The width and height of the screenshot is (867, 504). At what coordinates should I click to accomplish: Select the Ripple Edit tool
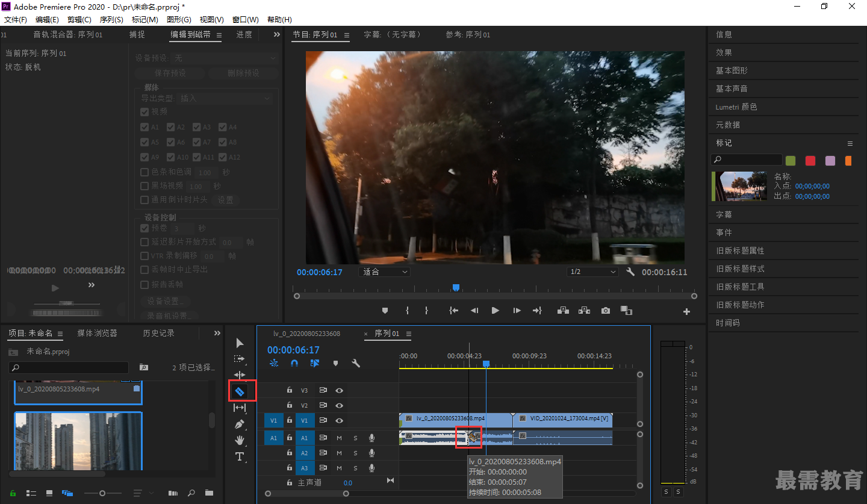[240, 375]
